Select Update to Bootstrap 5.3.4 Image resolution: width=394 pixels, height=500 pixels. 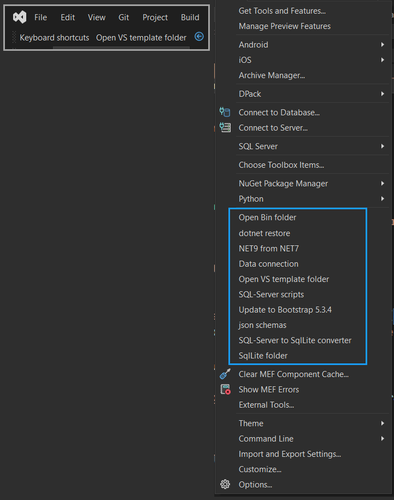coord(285,310)
